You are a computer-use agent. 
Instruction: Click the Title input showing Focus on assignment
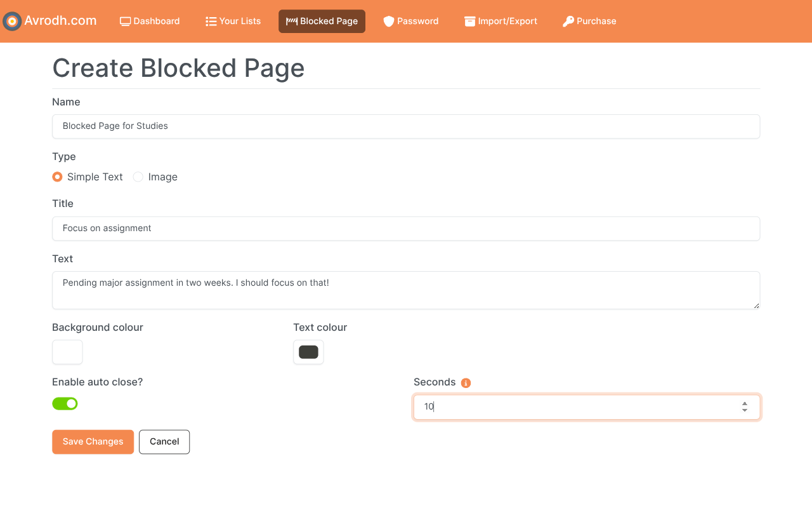406,229
